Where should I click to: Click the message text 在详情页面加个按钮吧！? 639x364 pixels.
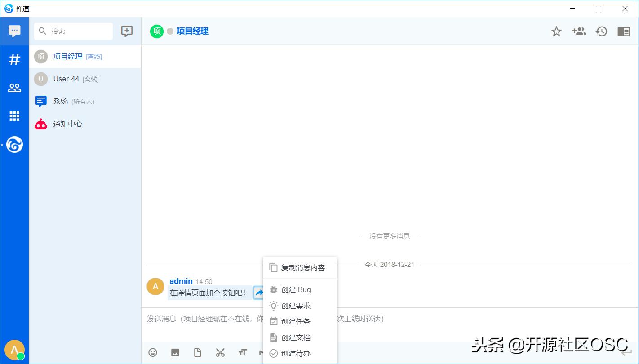208,293
